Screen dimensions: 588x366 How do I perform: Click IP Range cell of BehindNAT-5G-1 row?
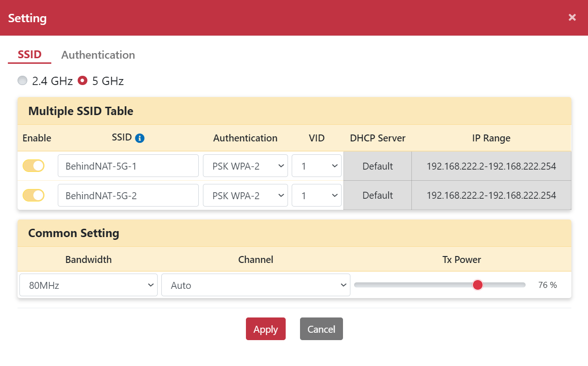point(491,166)
